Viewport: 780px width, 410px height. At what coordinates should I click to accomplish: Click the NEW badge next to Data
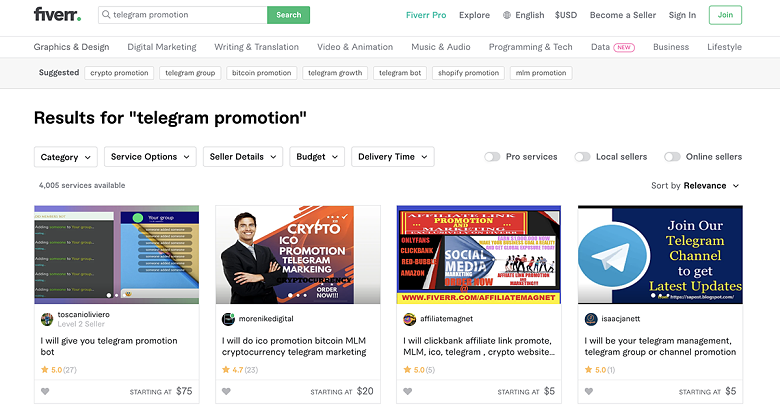tap(624, 47)
